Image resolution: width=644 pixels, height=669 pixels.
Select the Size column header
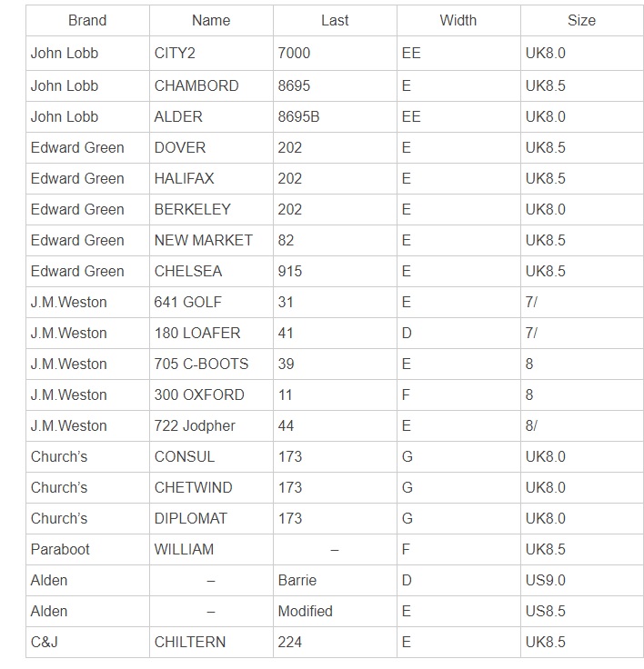pyautogui.click(x=581, y=20)
